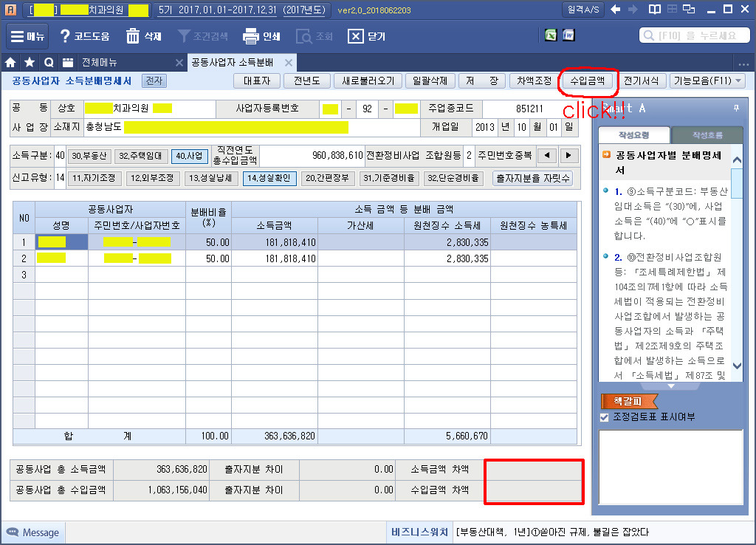756x545 pixels.
Task: Open the Message chat bubble
Action: (32, 532)
